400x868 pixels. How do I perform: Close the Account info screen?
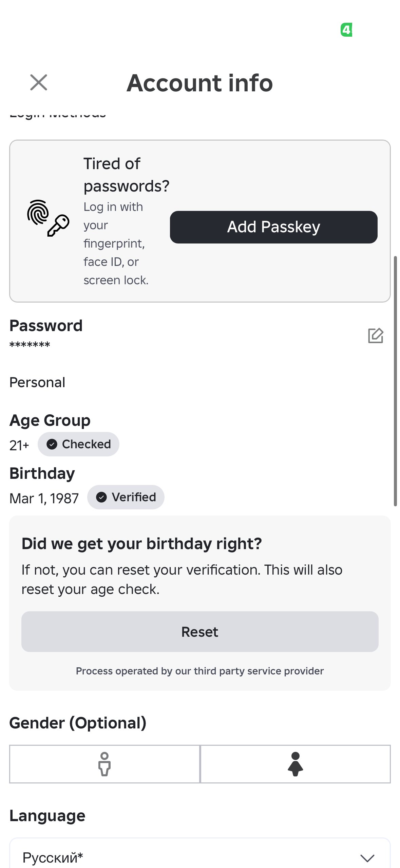point(38,83)
